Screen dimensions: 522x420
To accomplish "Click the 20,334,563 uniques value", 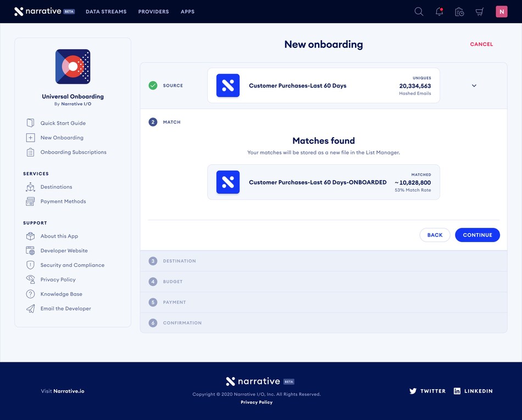I will [415, 86].
